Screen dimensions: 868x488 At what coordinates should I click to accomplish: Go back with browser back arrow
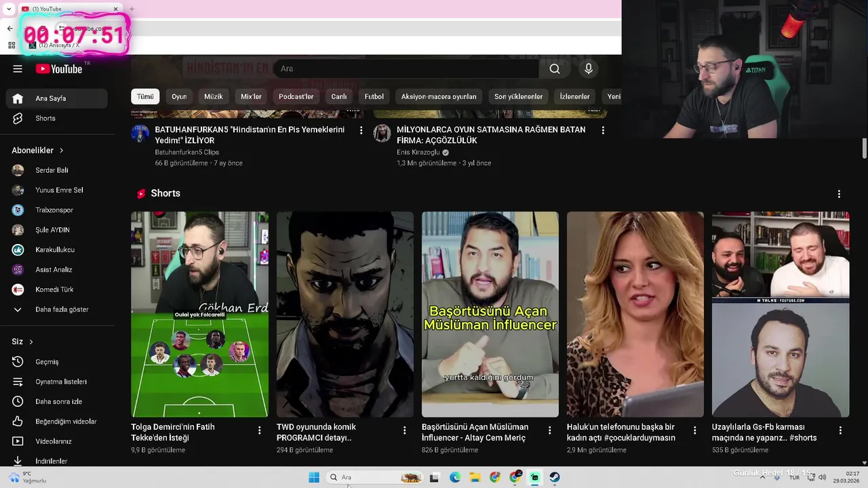[9, 28]
